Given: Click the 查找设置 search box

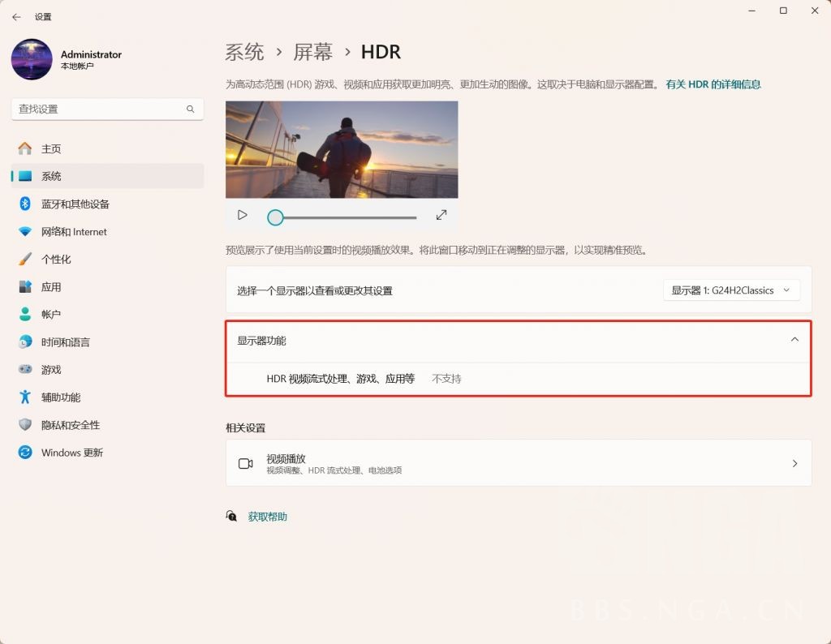Looking at the screenshot, I should point(107,108).
